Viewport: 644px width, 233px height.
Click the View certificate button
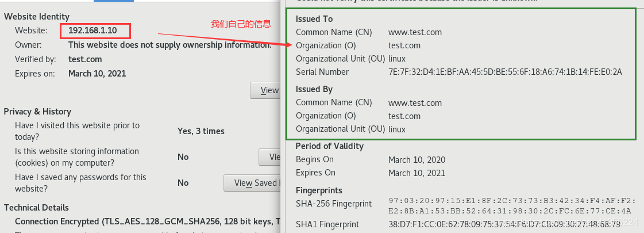[265, 90]
